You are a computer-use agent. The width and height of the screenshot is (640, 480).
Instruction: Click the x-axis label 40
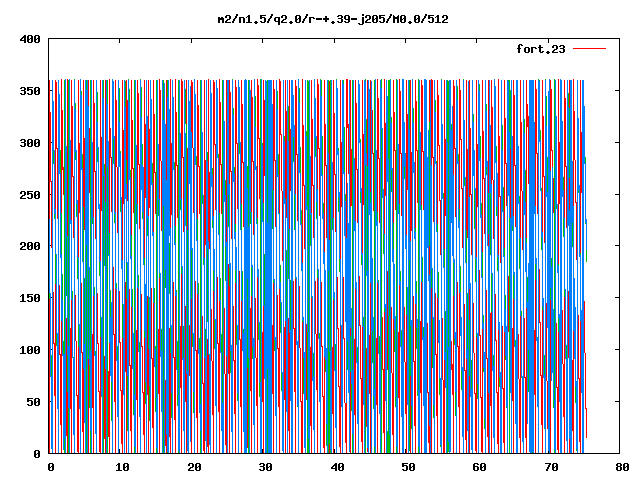337,467
